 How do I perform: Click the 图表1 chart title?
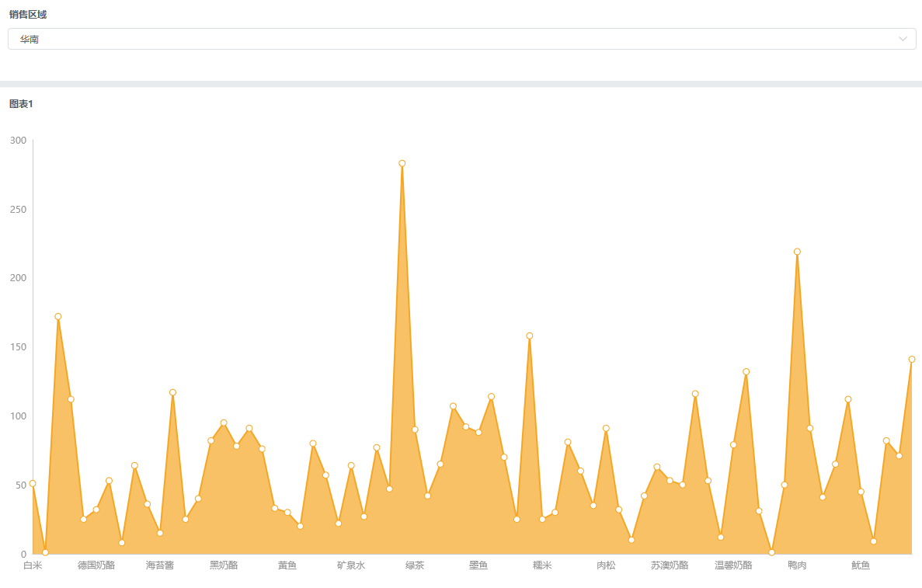(x=21, y=104)
